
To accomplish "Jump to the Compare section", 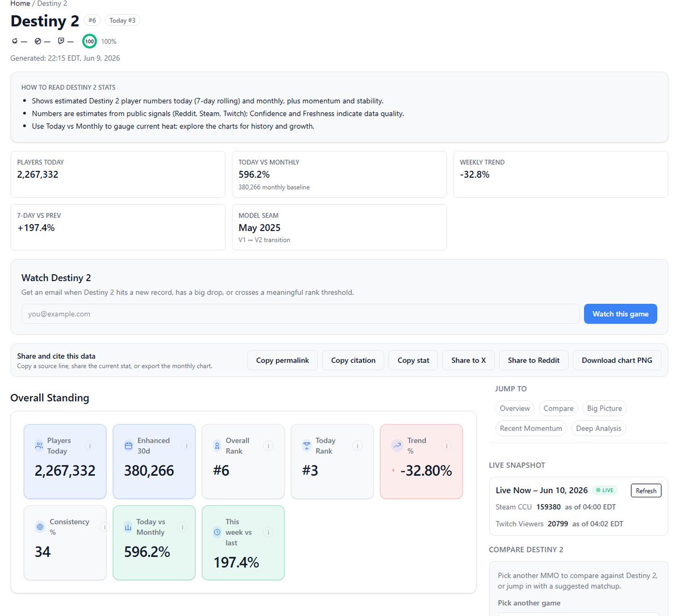I will 558,408.
